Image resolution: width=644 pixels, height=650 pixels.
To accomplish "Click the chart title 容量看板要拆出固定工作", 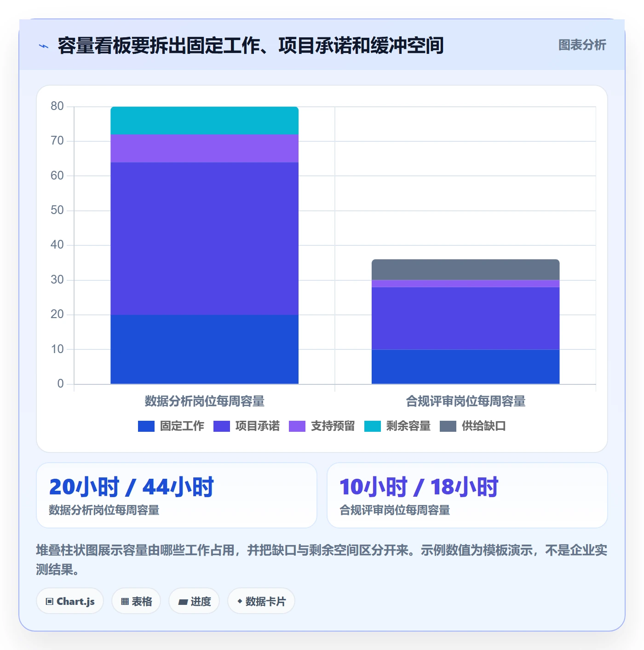I will (x=251, y=46).
